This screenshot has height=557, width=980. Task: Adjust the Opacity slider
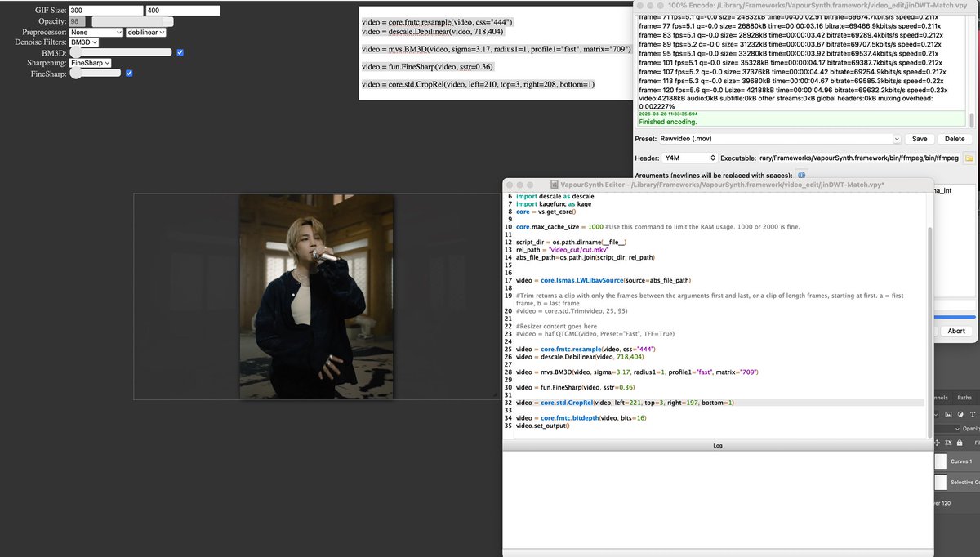(x=132, y=21)
